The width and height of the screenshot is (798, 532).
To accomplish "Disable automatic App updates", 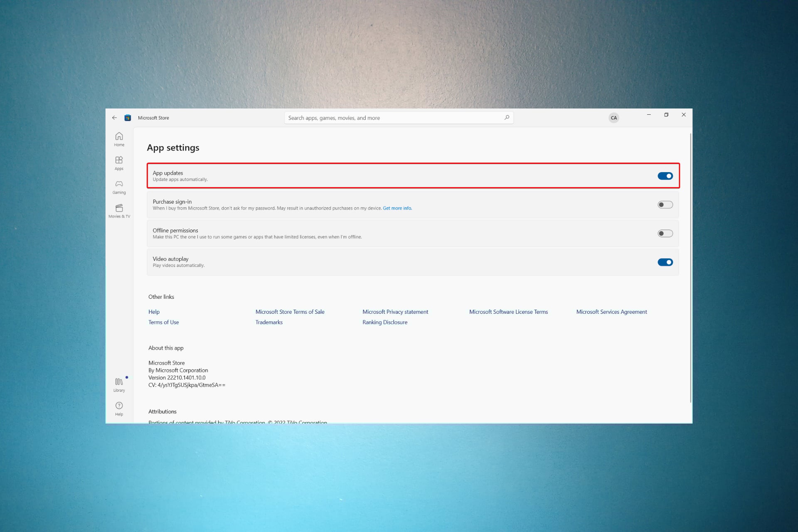I will click(665, 176).
